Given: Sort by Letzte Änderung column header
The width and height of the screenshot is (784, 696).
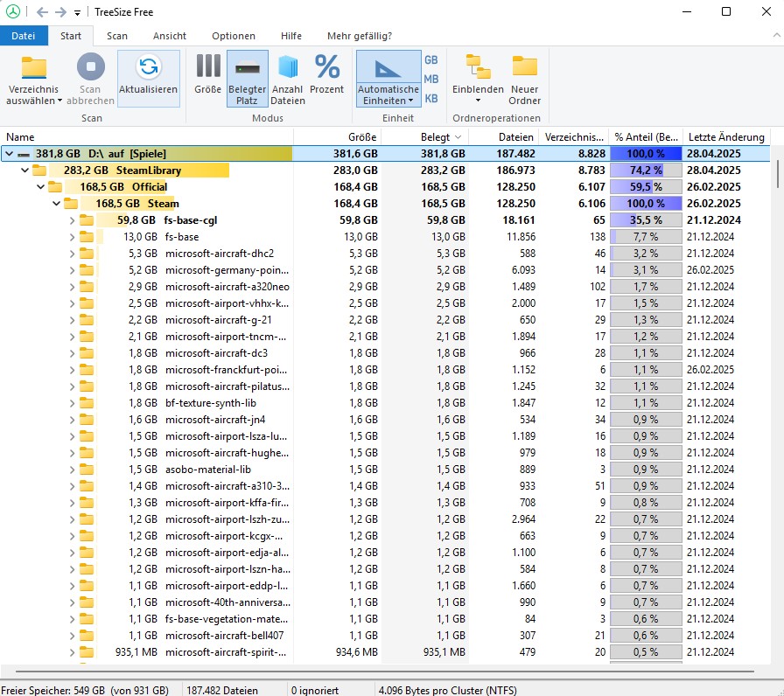Looking at the screenshot, I should coord(726,137).
